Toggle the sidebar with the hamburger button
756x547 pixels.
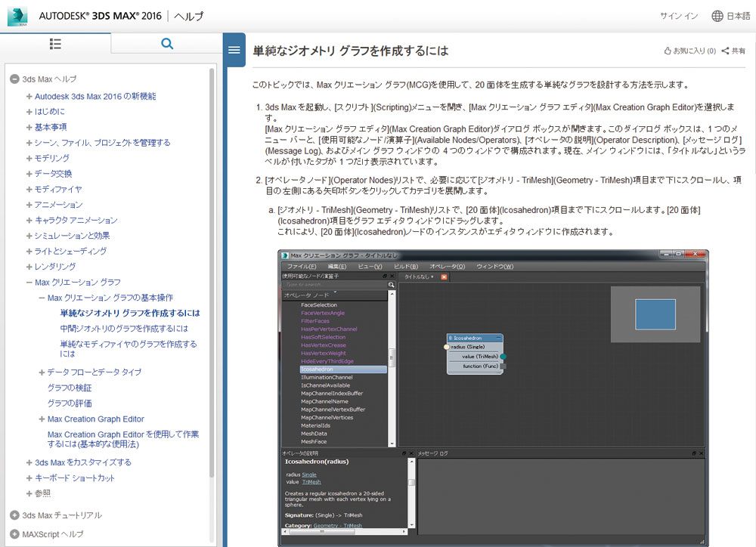tap(234, 50)
